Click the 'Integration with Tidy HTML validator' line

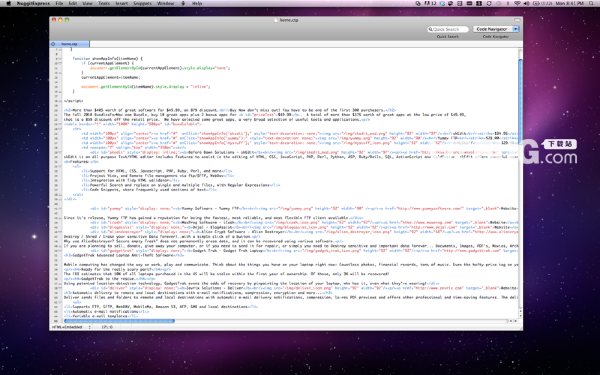pyautogui.click(x=130, y=180)
